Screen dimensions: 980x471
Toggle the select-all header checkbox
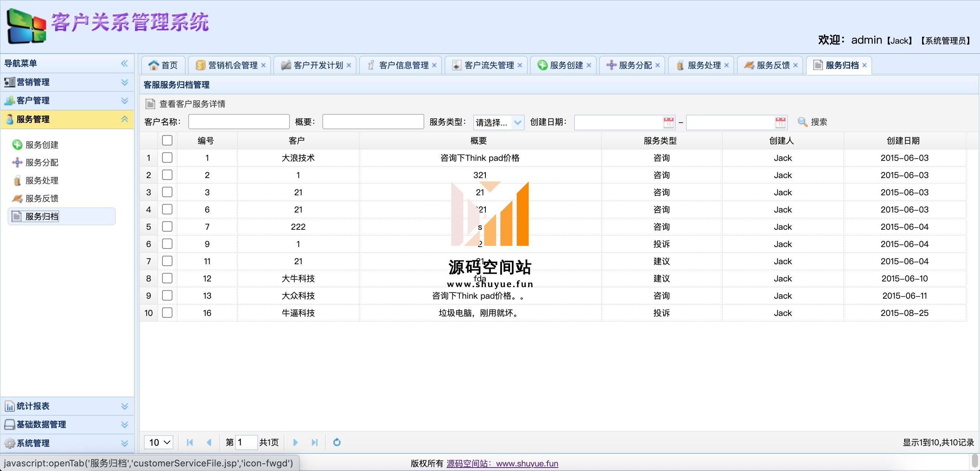pyautogui.click(x=167, y=140)
